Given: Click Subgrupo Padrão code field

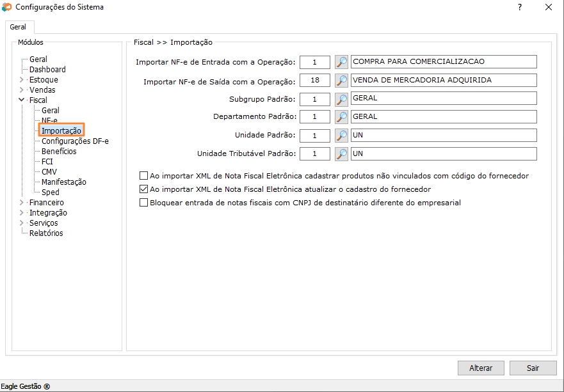Looking at the screenshot, I should click(x=315, y=99).
